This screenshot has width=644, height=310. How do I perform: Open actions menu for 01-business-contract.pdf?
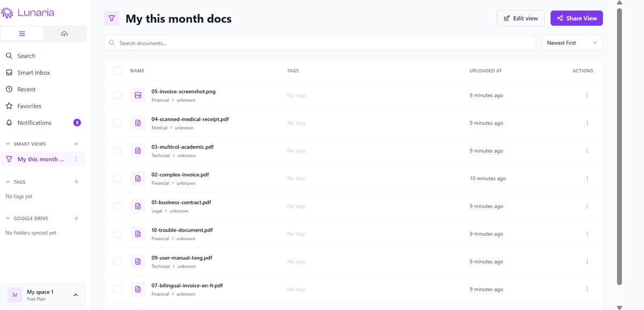click(587, 206)
